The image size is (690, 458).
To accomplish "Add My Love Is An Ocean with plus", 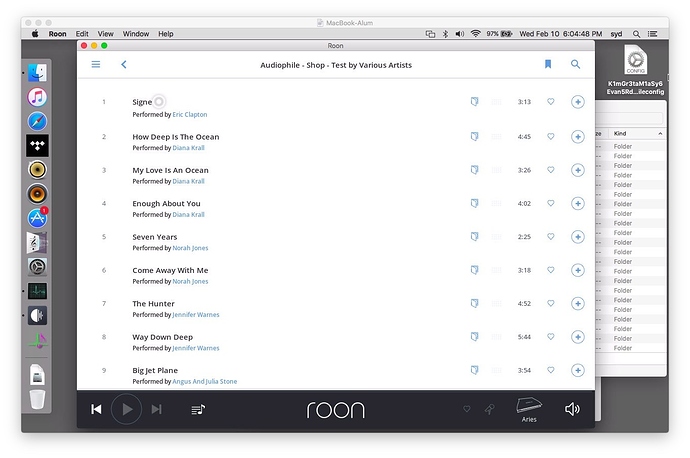I will [578, 170].
